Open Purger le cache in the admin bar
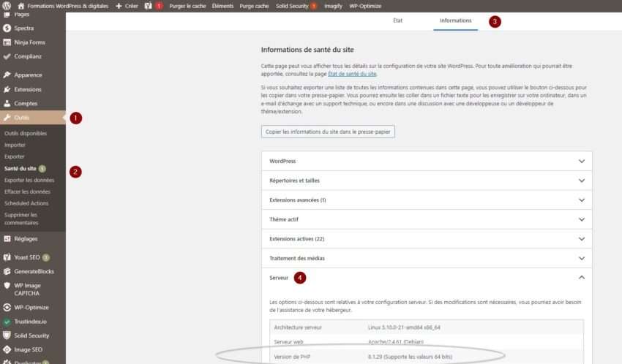The image size is (622, 364). point(187,6)
